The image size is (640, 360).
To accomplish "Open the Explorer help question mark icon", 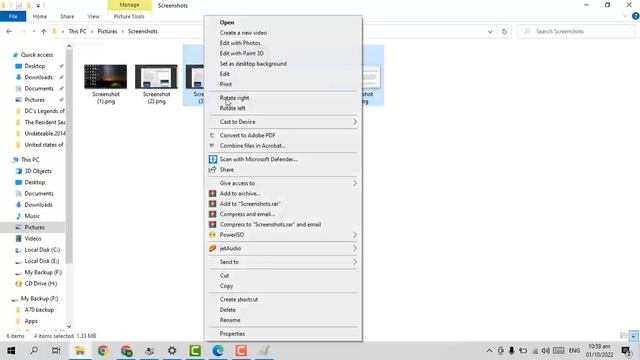I will (636, 16).
